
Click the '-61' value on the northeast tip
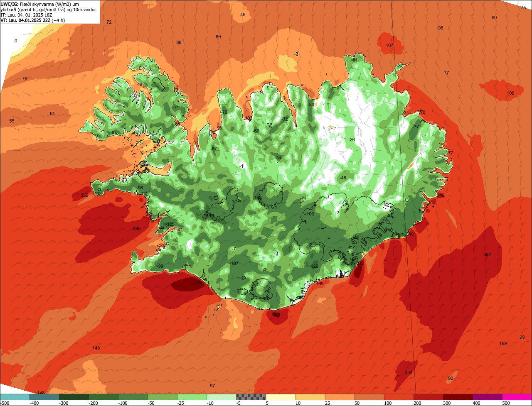[x=354, y=60]
